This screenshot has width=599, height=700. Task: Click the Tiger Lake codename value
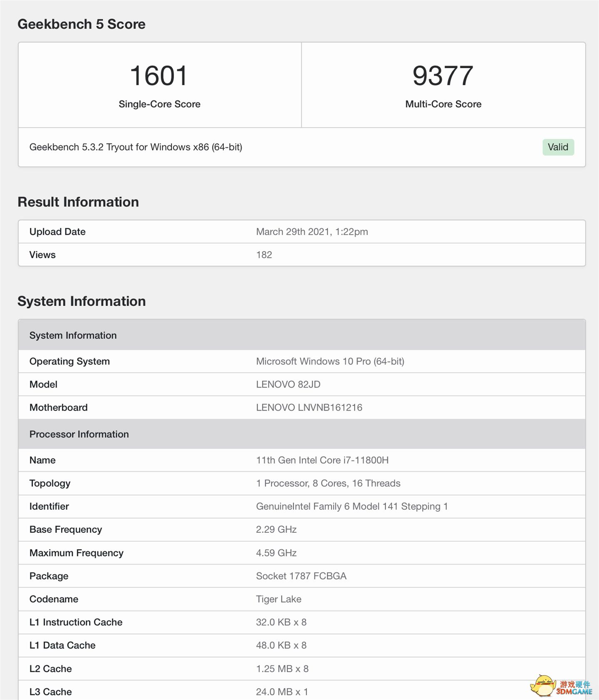pyautogui.click(x=279, y=599)
